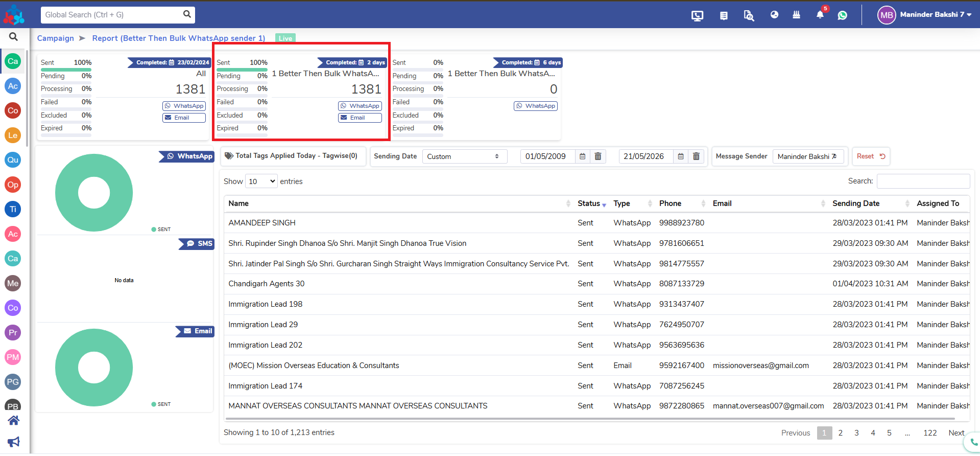Click the AMANDEEP SINGH row name
This screenshot has width=980, height=456.
tap(262, 223)
